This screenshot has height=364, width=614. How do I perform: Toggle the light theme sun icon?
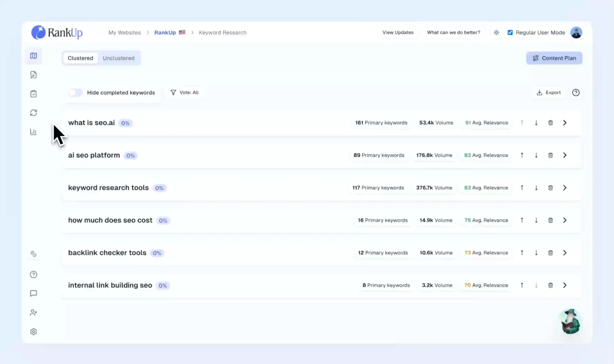[x=496, y=32]
